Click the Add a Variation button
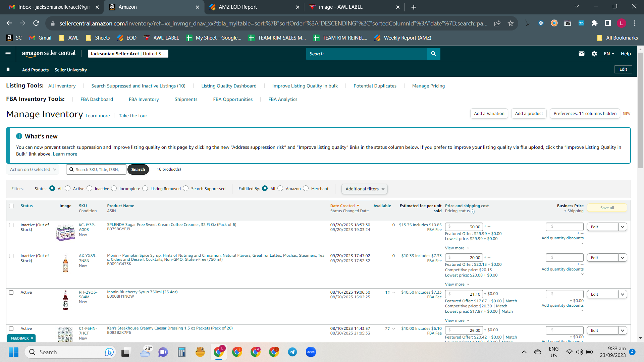 (x=489, y=114)
